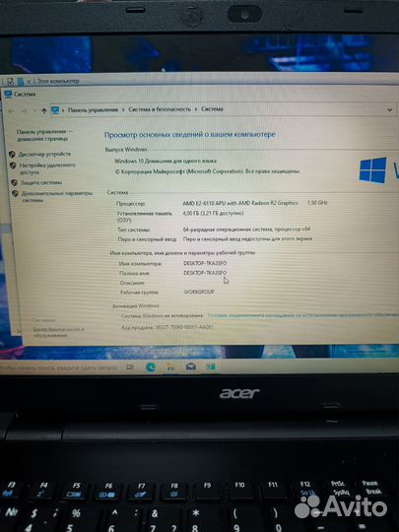This screenshot has width=399, height=532.
Task: Click 64-разрядная операционная система text
Action: [246, 230]
